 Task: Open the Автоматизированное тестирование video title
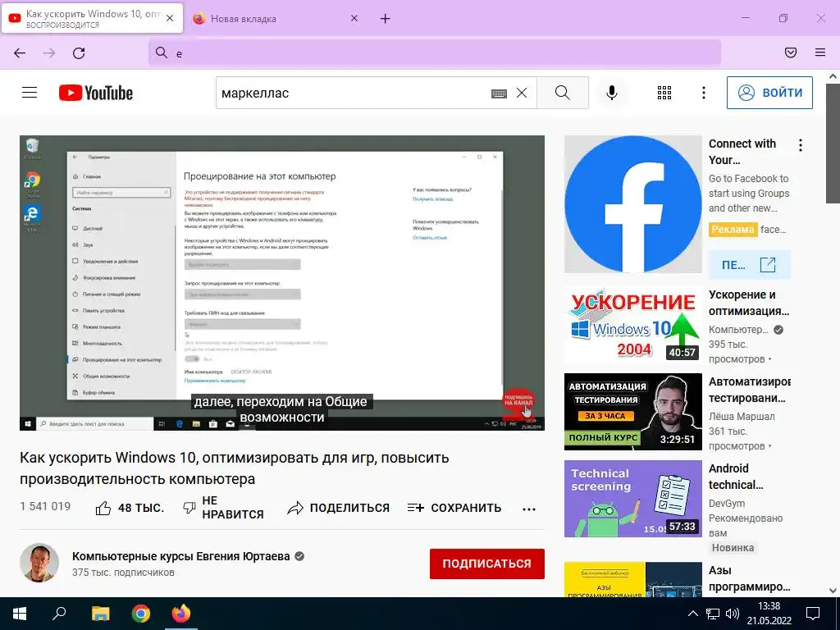(750, 390)
